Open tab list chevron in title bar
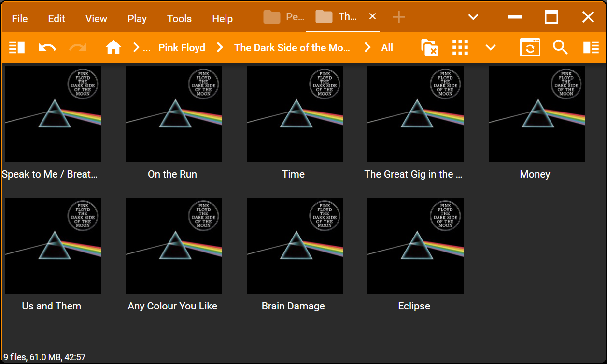607x364 pixels. point(473,17)
